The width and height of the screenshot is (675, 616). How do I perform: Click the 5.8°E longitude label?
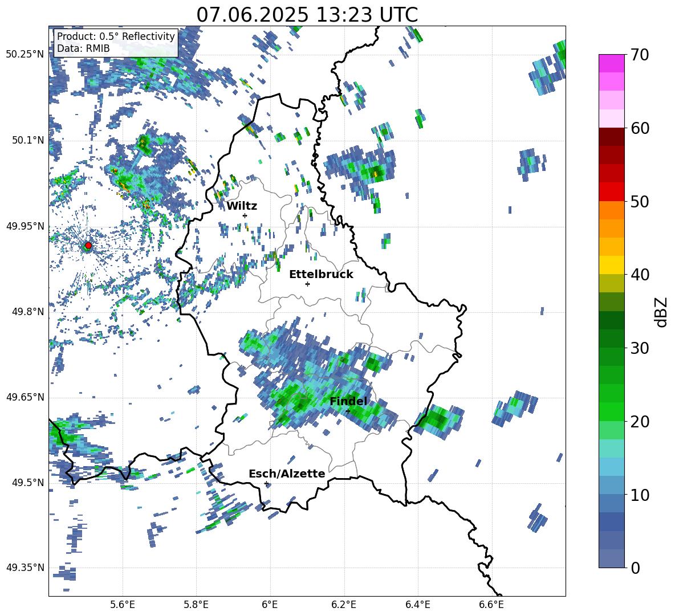pos(196,605)
